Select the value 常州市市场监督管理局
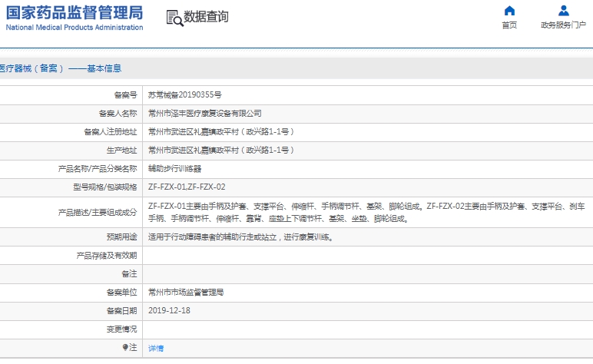The height and width of the screenshot is (364, 593). pyautogui.click(x=186, y=292)
